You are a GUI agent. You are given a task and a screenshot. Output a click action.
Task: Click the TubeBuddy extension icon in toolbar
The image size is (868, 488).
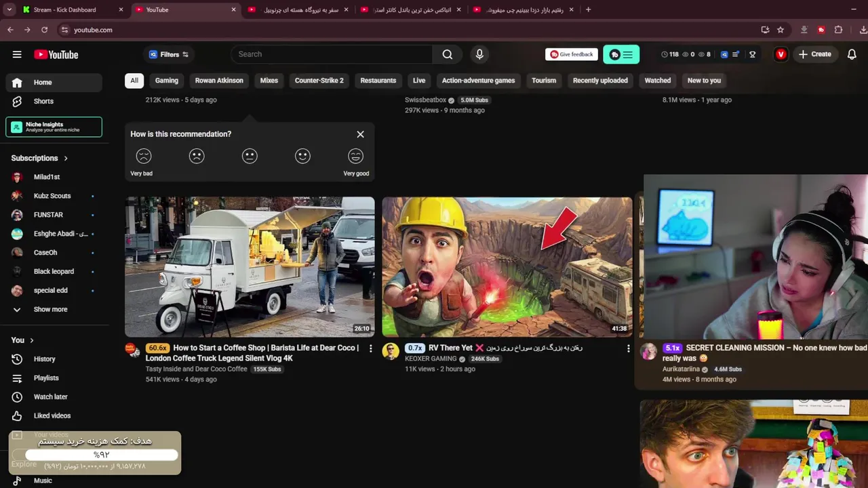(x=821, y=30)
